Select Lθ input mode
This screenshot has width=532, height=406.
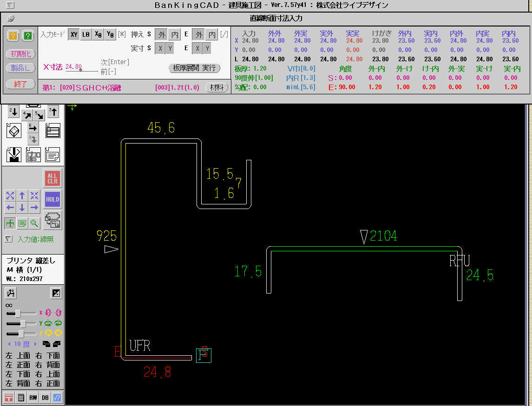pos(86,34)
